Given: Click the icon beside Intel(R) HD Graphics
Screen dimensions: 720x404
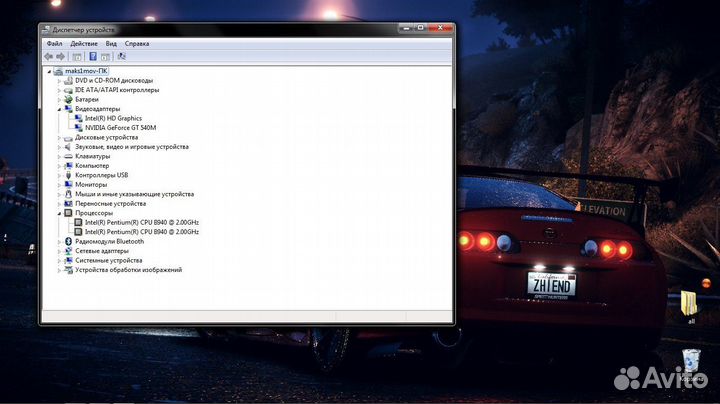Looking at the screenshot, I should click(x=79, y=118).
